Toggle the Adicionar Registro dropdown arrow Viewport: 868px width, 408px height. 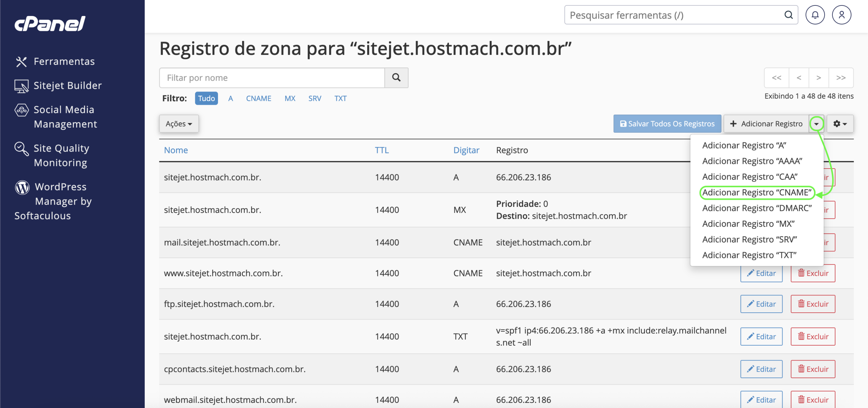tap(816, 124)
